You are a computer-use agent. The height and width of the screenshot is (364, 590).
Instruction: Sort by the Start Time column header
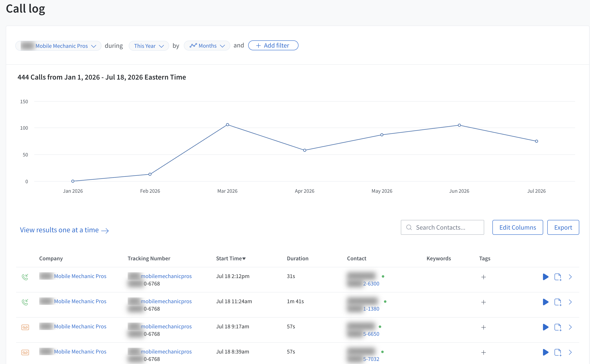231,258
